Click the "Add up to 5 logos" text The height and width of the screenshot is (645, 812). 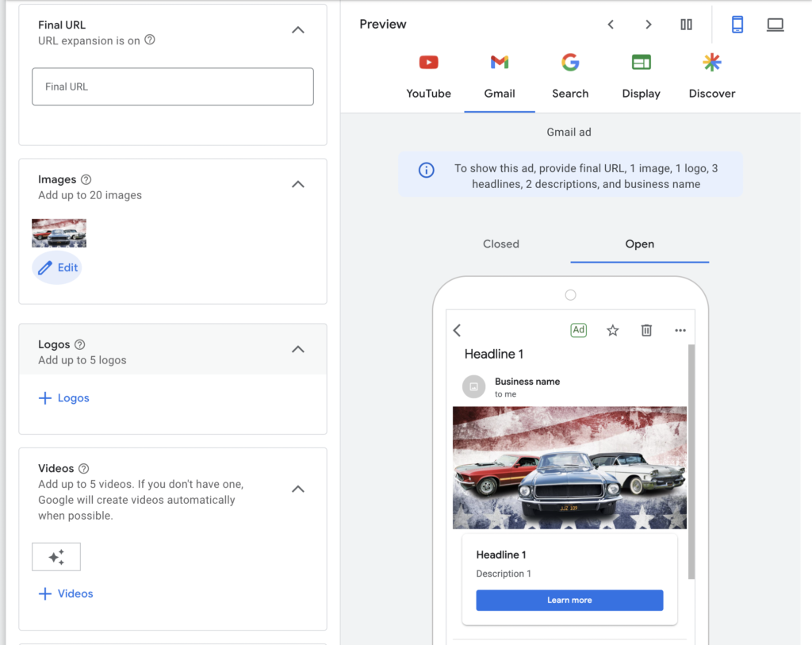(x=82, y=360)
